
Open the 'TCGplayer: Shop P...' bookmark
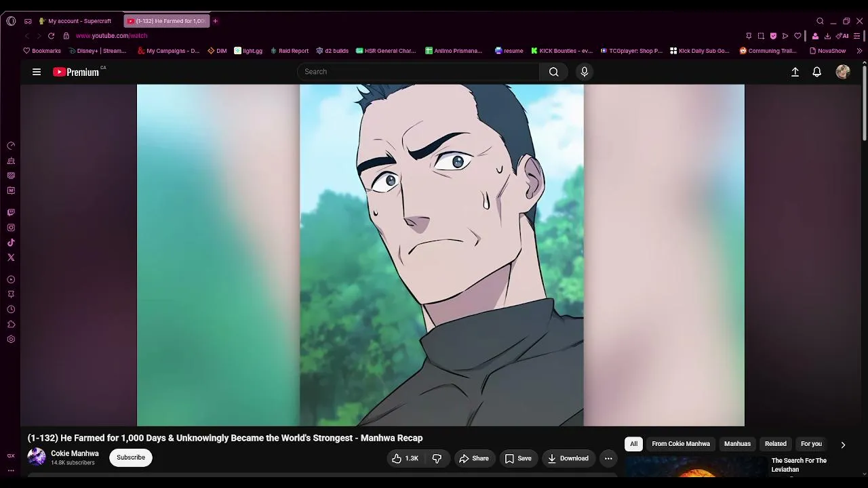[x=631, y=51]
